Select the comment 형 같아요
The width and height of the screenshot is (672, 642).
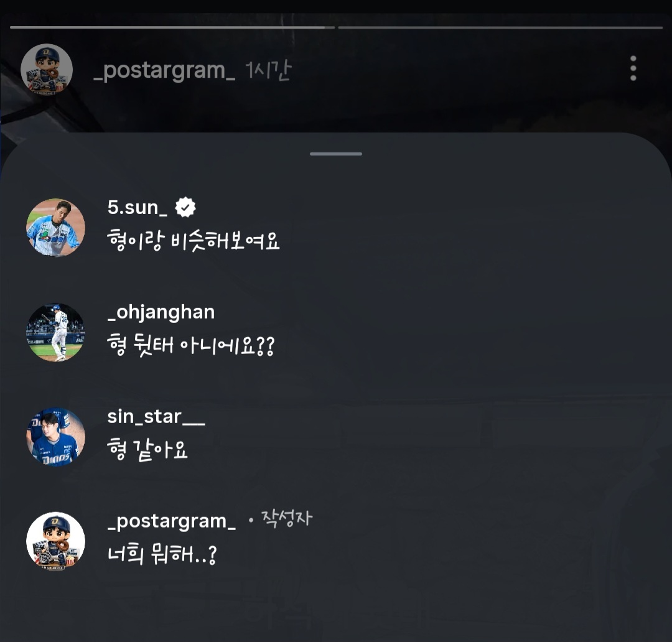[x=147, y=450]
